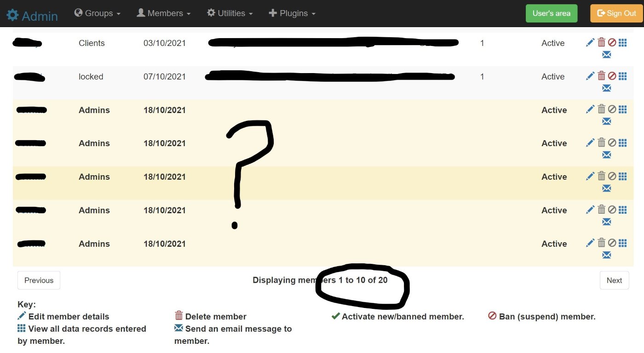Image resolution: width=644 pixels, height=353 pixels.
Task: Click the date 07/10/2021
Action: coord(165,77)
